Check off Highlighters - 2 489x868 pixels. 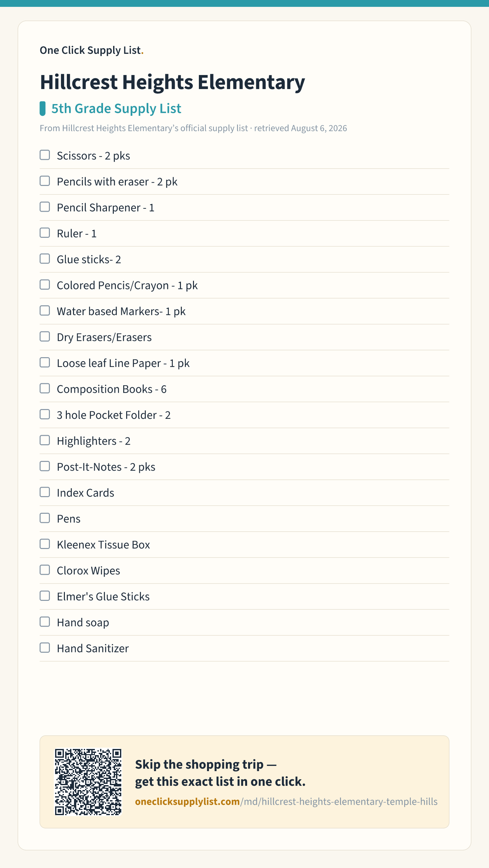point(45,440)
